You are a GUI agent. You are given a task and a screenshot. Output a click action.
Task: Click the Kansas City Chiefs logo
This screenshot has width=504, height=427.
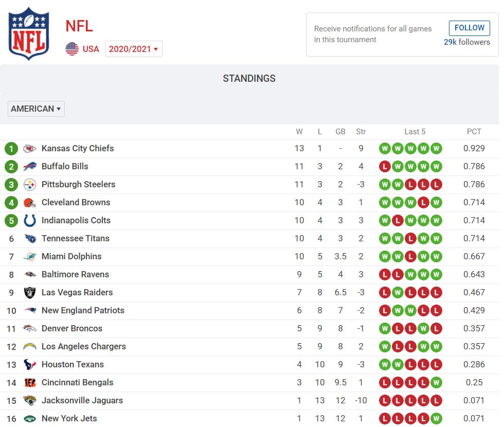click(30, 149)
